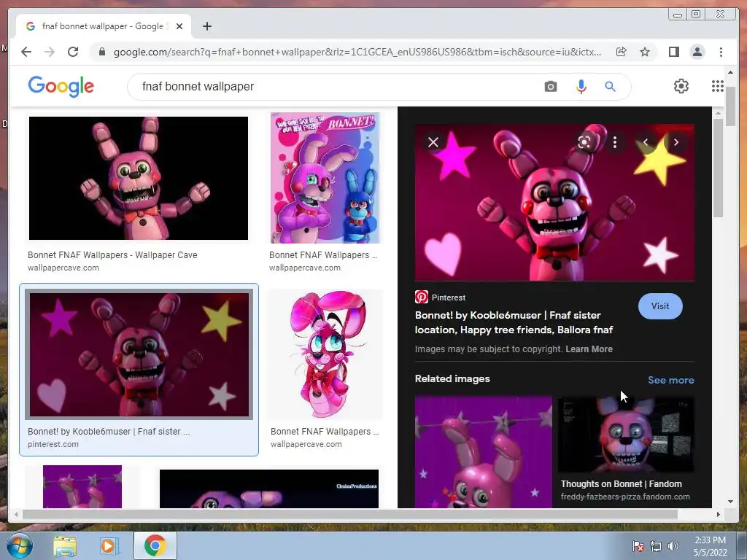
Task: Click the Visit button
Action: pos(660,306)
